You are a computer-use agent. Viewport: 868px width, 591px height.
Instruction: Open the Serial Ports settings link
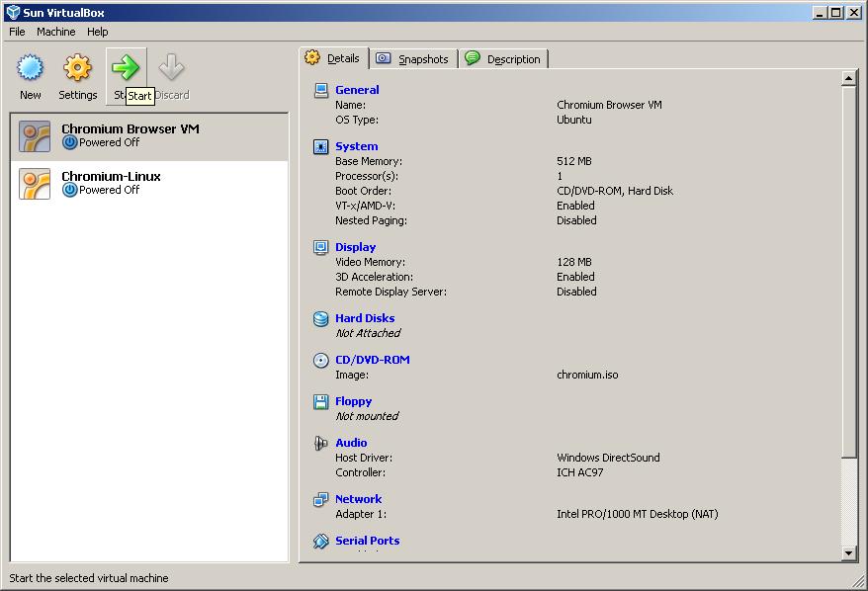[x=367, y=542]
